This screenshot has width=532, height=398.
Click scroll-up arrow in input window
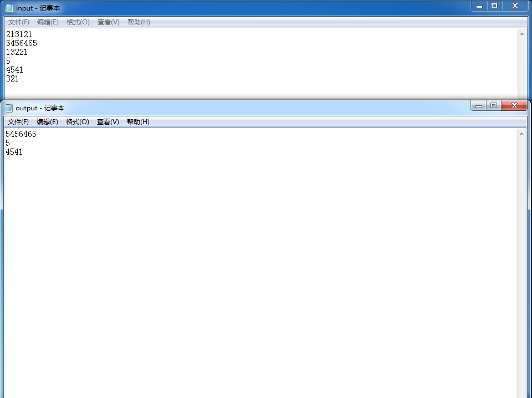click(x=522, y=34)
